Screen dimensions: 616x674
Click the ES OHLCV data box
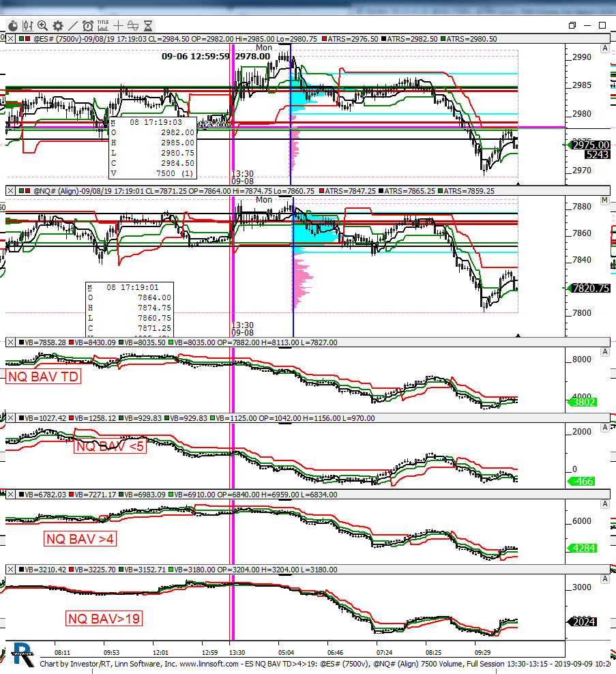(x=153, y=148)
